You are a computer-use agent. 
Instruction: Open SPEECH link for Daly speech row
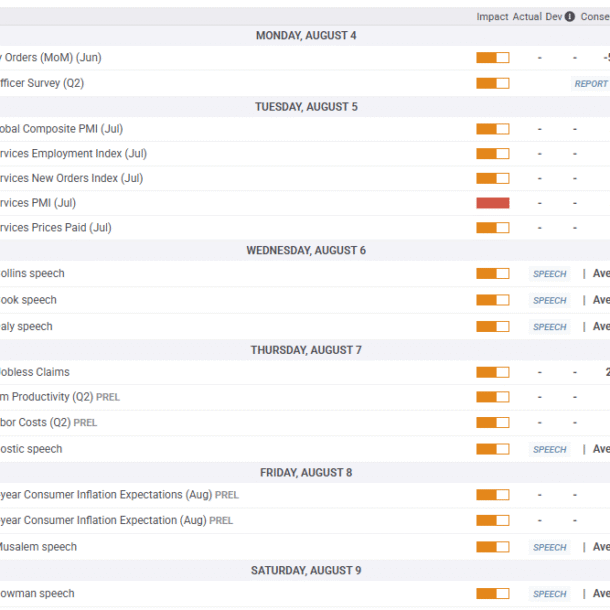[549, 327]
